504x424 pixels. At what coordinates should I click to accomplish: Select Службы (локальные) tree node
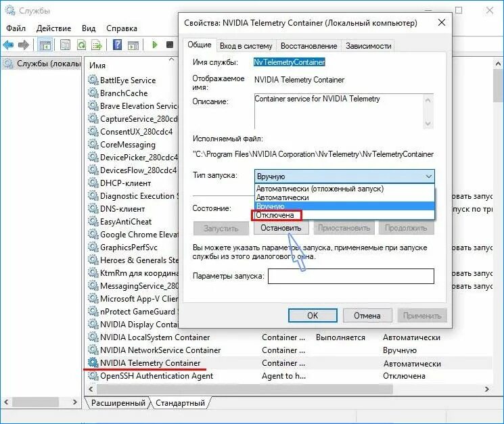coord(41,64)
